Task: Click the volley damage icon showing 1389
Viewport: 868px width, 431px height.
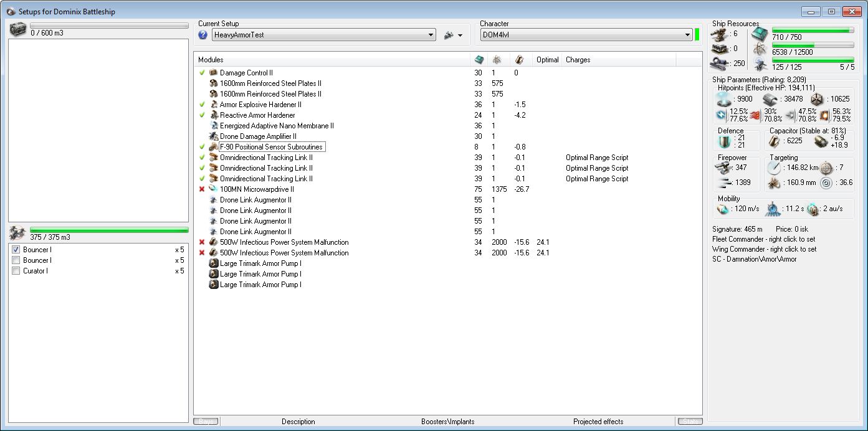Action: tap(724, 183)
